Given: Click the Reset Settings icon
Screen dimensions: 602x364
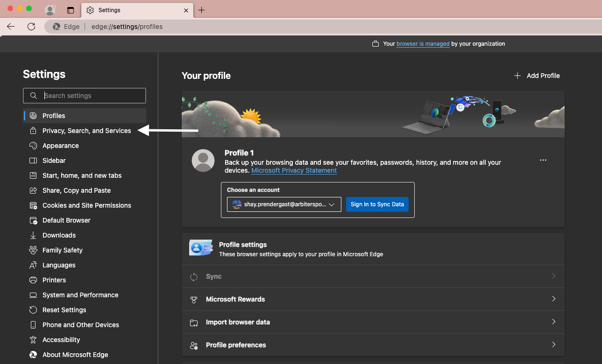Looking at the screenshot, I should click(x=33, y=310).
